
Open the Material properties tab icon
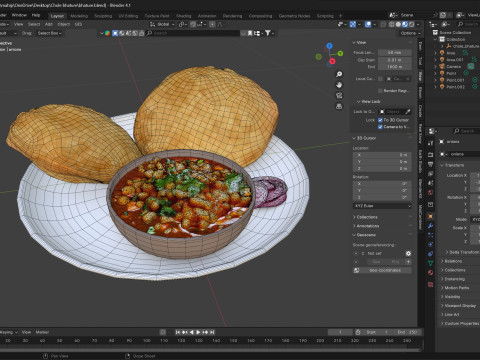[x=431, y=272]
